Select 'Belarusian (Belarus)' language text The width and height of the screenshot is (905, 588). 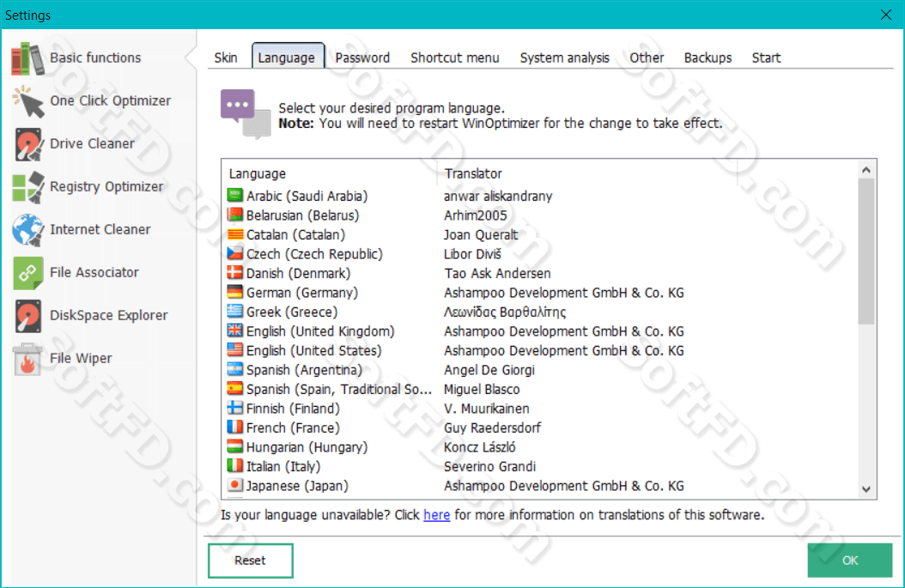(x=302, y=215)
